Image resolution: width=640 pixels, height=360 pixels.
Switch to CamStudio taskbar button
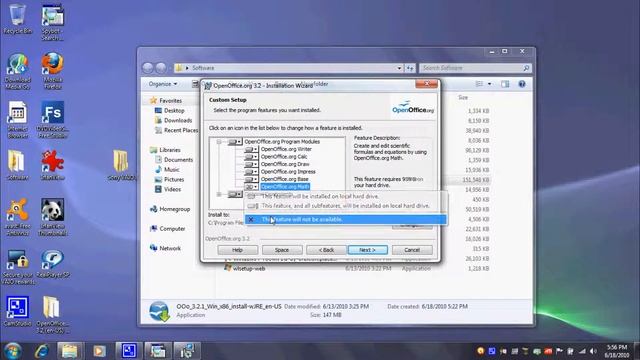pyautogui.click(x=129, y=351)
